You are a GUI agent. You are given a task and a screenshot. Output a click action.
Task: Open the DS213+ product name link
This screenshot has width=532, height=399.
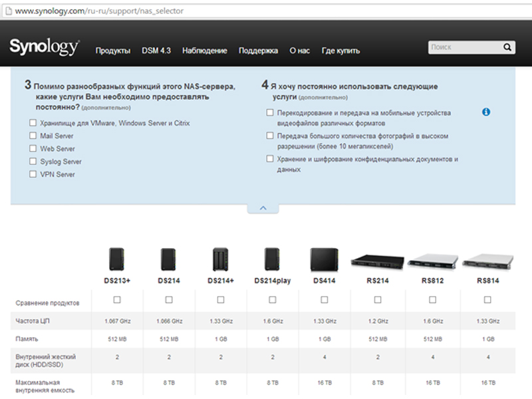click(117, 281)
